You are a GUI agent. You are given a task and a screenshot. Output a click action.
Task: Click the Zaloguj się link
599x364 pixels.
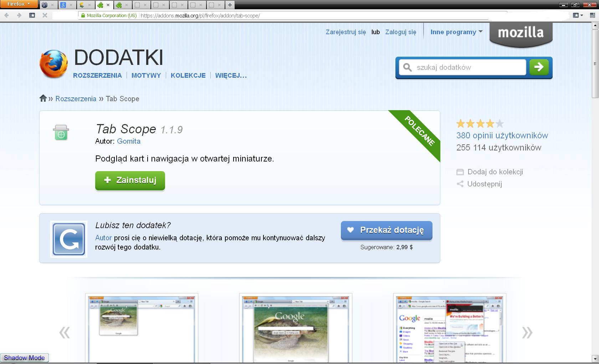[400, 32]
